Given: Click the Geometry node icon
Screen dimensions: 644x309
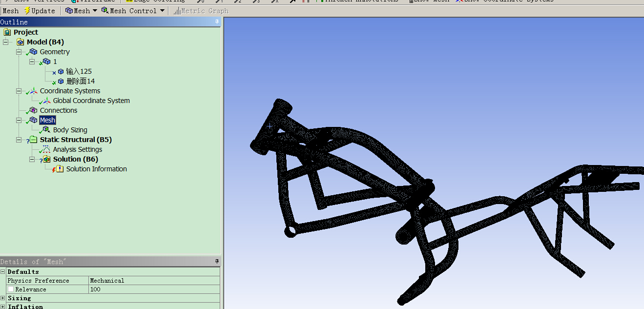Looking at the screenshot, I should [33, 52].
